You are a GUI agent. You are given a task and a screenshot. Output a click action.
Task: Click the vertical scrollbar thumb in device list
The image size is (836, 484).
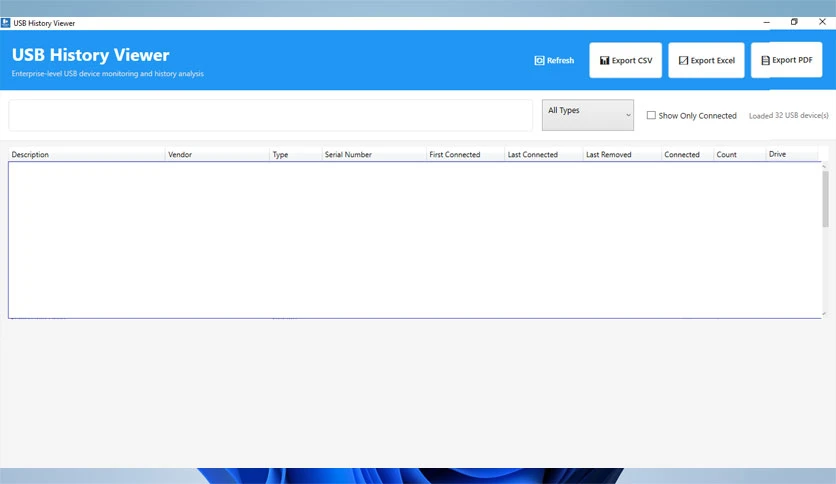coord(825,199)
